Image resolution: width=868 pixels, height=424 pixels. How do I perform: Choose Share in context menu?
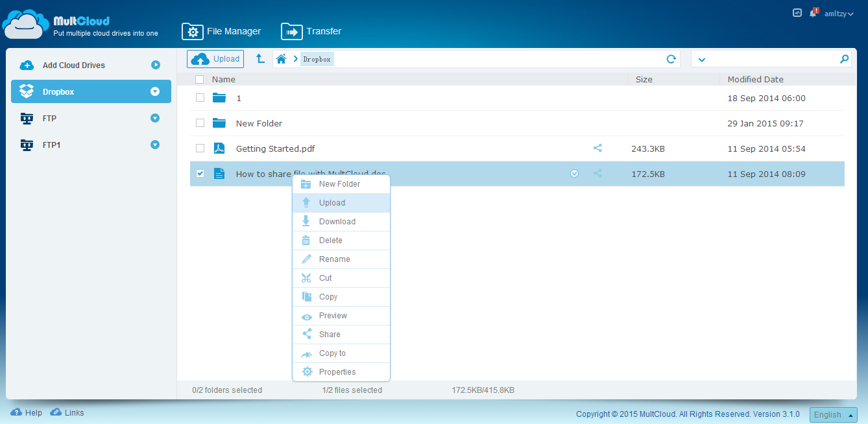click(341, 335)
